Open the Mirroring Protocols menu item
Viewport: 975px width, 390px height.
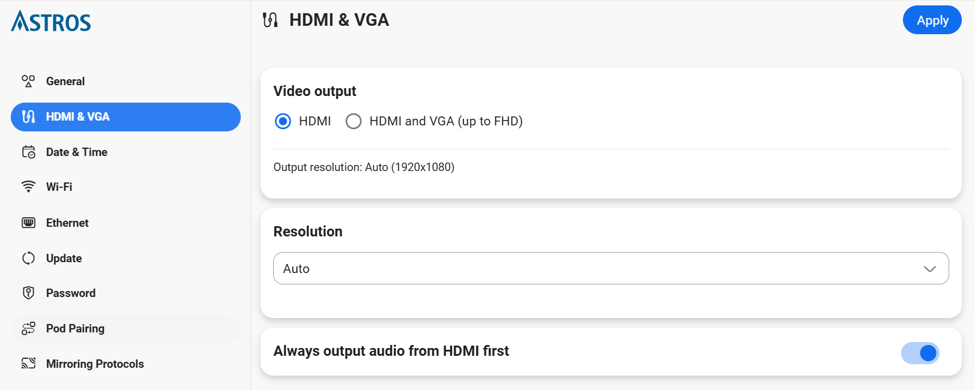(126, 364)
